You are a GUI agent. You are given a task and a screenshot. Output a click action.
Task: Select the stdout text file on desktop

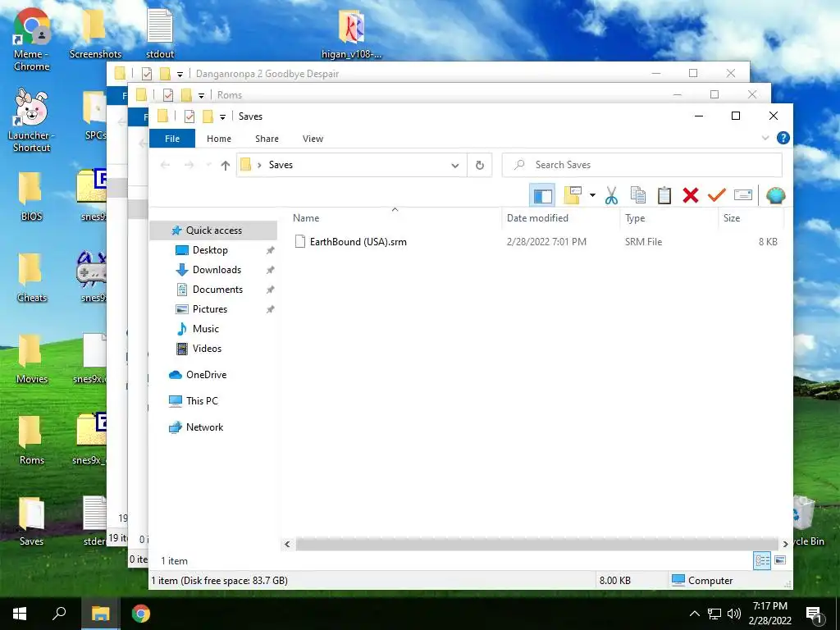pos(160,34)
